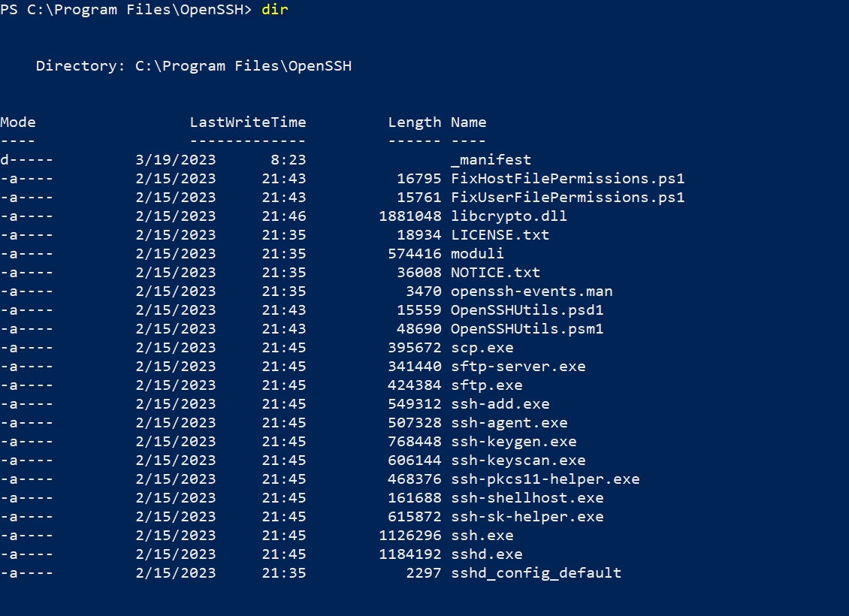Image resolution: width=849 pixels, height=616 pixels.
Task: Click the LastWriteTime column header
Action: 248,122
